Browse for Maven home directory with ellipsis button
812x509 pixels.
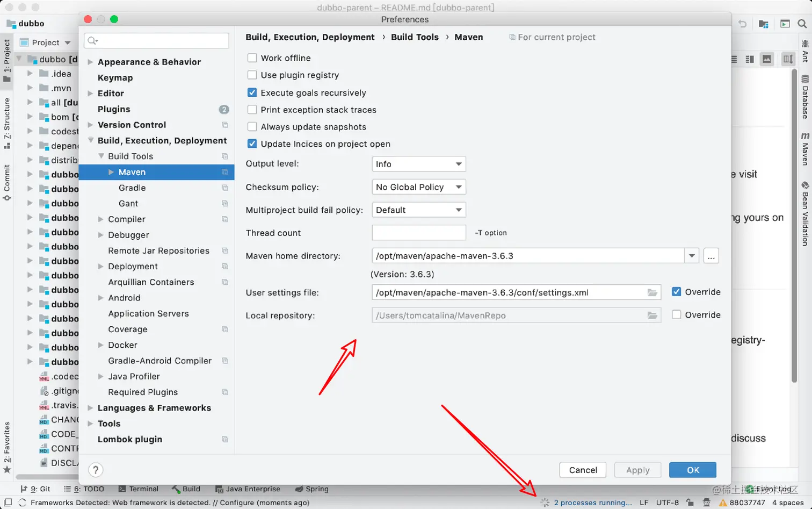coord(711,256)
